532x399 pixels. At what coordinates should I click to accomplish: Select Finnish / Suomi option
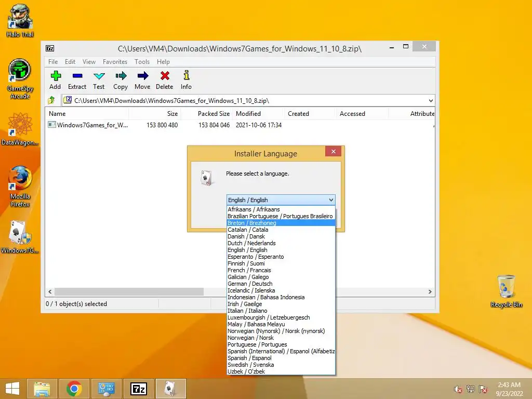tap(281, 263)
